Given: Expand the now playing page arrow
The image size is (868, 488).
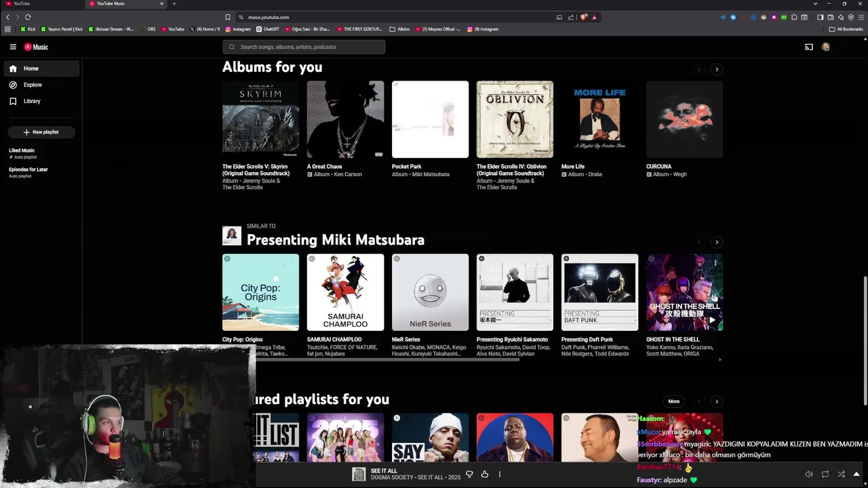Looking at the screenshot, I should pos(856,474).
